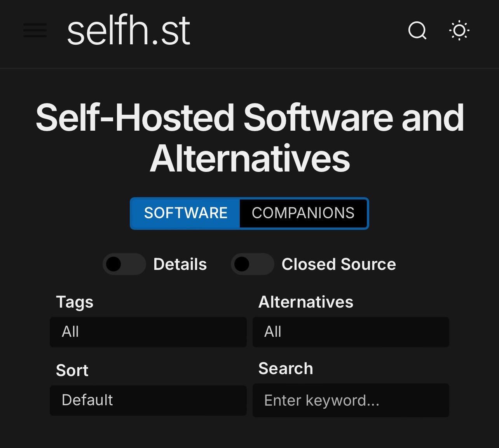The image size is (499, 448).
Task: Click the 'All' value under Tags
Action: 70,332
